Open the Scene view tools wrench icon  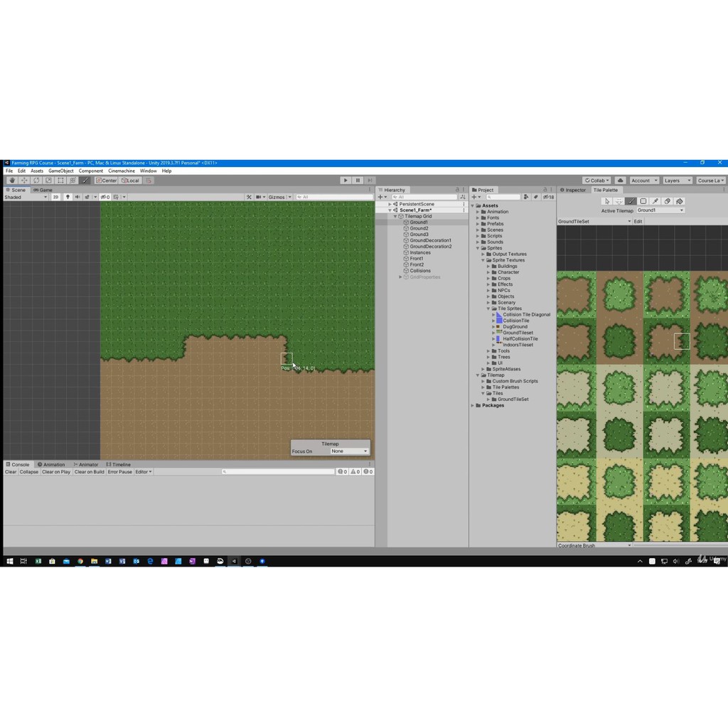tap(249, 197)
